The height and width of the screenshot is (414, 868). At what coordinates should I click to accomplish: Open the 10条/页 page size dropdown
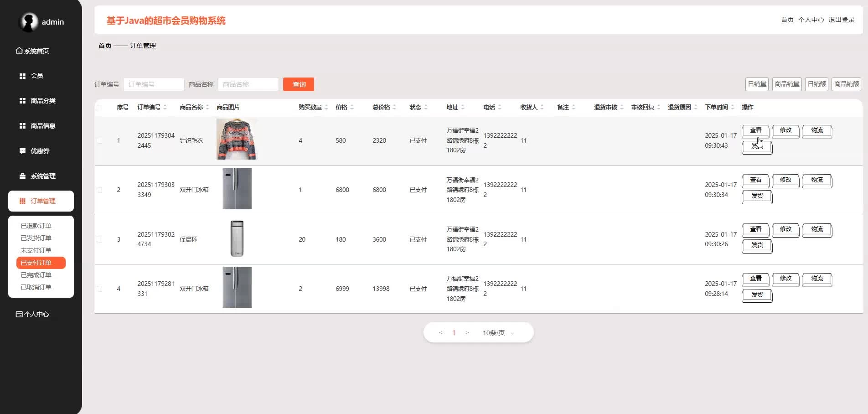click(x=498, y=333)
